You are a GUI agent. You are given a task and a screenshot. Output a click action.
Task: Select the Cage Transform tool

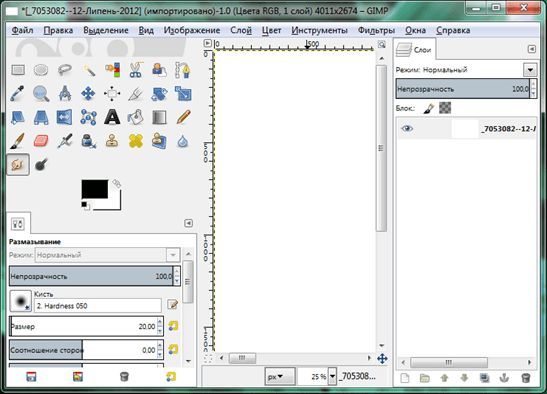89,117
